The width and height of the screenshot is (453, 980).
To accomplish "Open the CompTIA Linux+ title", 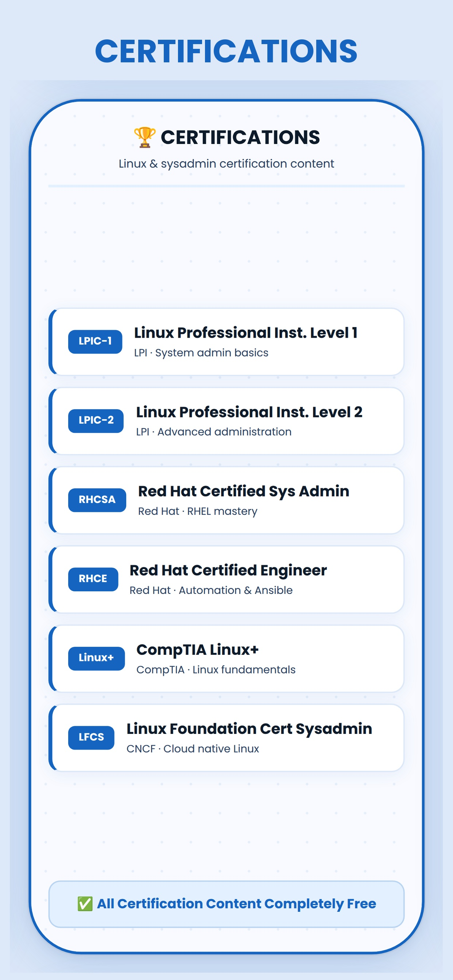I will [198, 649].
